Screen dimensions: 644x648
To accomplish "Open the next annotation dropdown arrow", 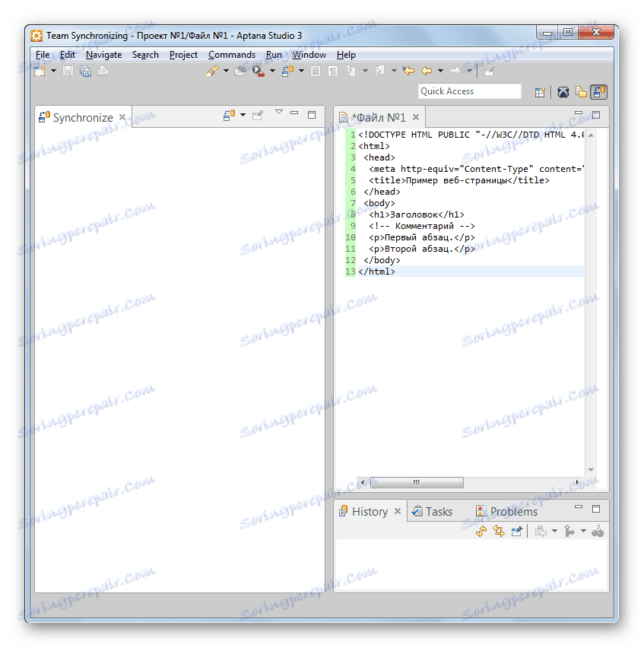I will point(365,71).
